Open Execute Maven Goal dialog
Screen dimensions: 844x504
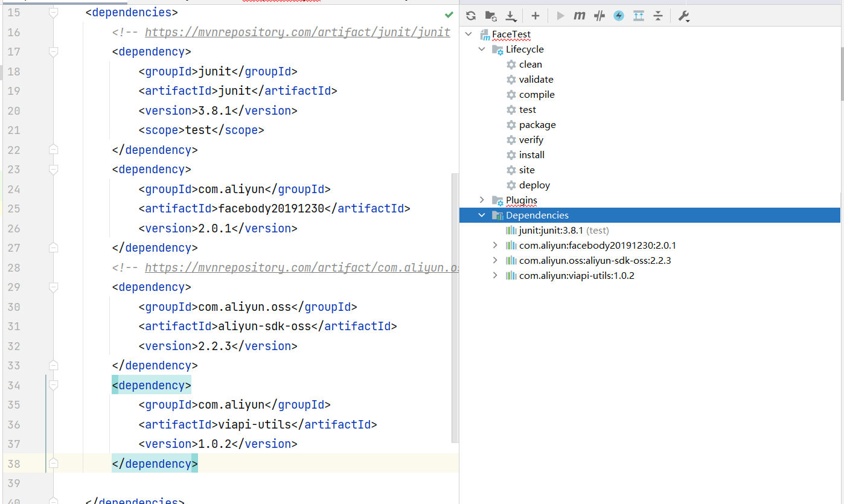pyautogui.click(x=580, y=16)
